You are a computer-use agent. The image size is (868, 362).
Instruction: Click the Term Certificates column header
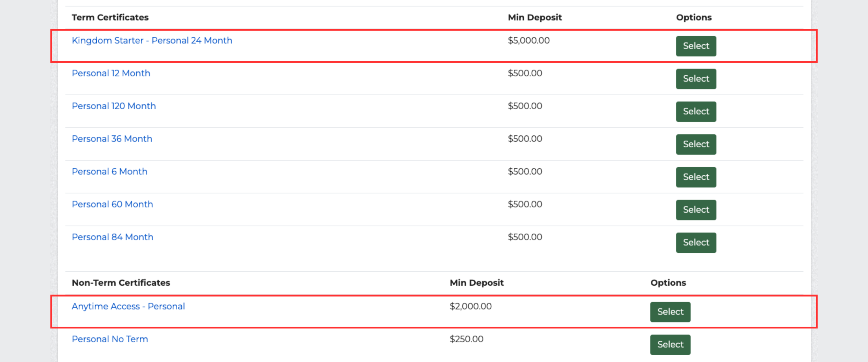(110, 17)
